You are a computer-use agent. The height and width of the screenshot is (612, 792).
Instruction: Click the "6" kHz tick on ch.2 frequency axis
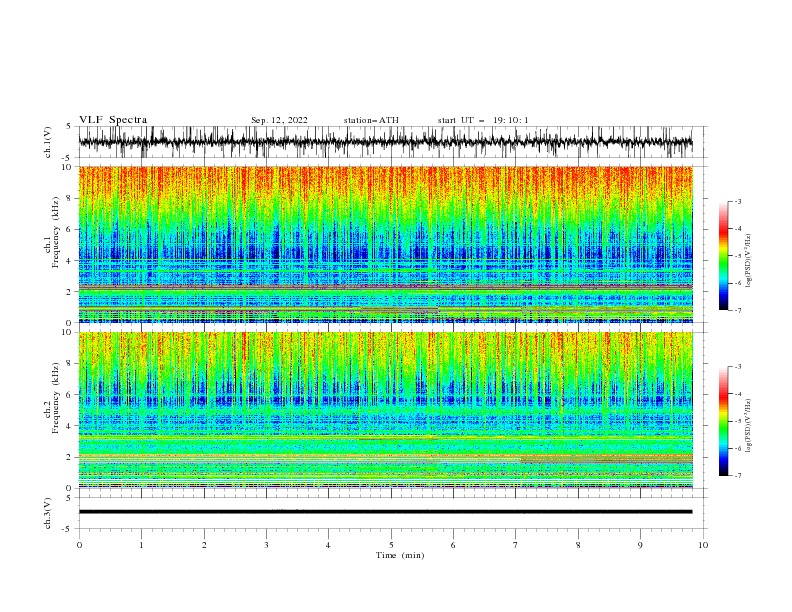coord(70,395)
